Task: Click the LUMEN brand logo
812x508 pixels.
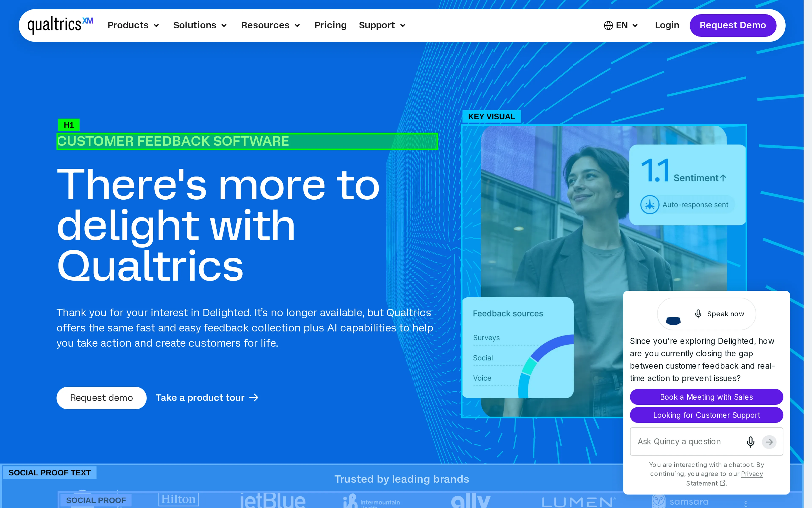Action: [579, 502]
